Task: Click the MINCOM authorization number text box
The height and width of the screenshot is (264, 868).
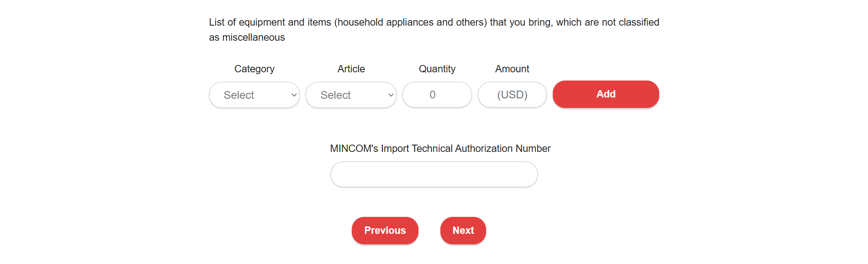Action: (434, 174)
